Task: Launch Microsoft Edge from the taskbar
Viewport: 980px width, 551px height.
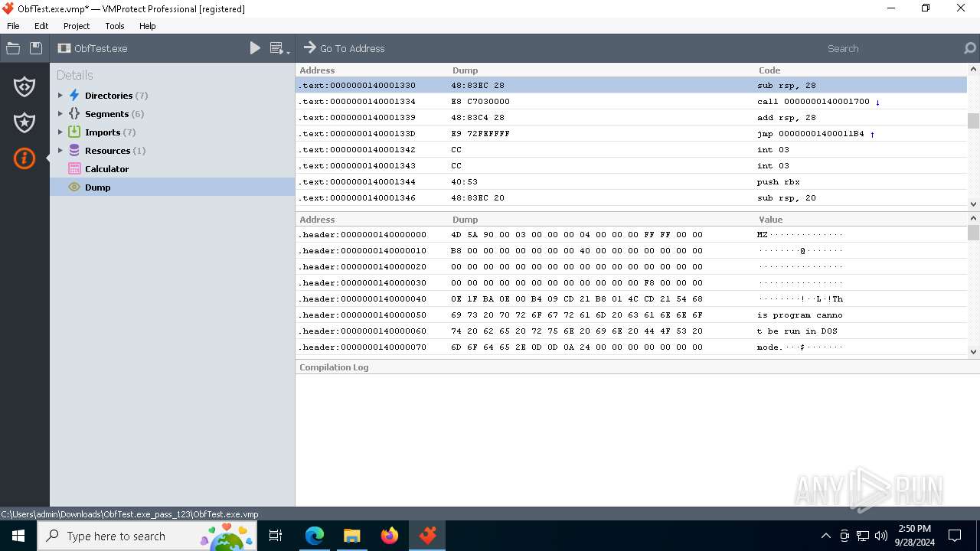Action: [x=315, y=536]
